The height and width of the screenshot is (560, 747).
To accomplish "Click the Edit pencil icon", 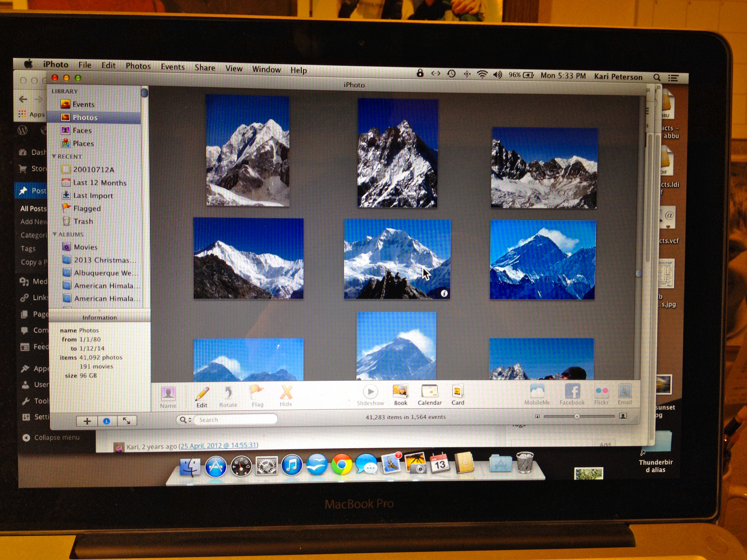I will pos(202,394).
